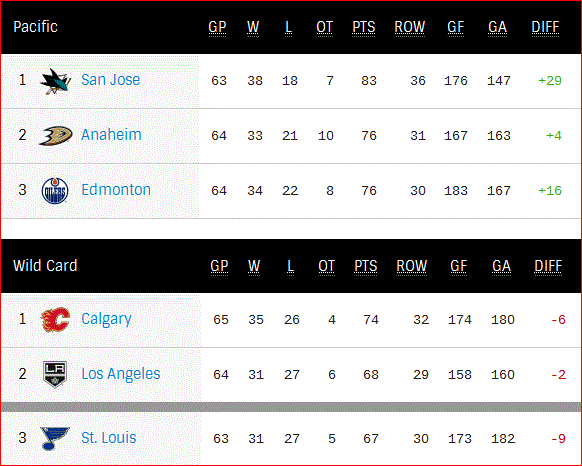Open the San Jose team link

click(x=111, y=80)
